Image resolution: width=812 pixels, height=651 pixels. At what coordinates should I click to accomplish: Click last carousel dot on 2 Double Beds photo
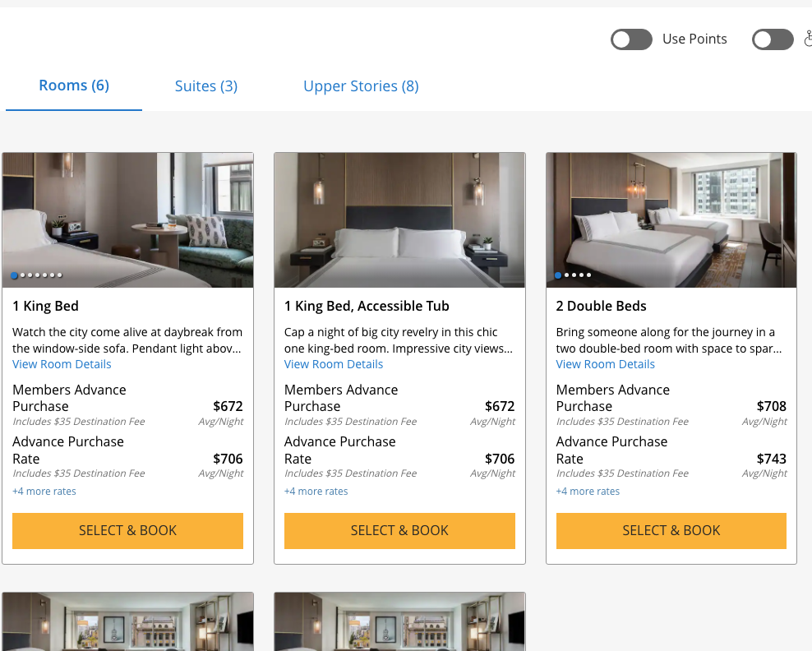pos(588,275)
